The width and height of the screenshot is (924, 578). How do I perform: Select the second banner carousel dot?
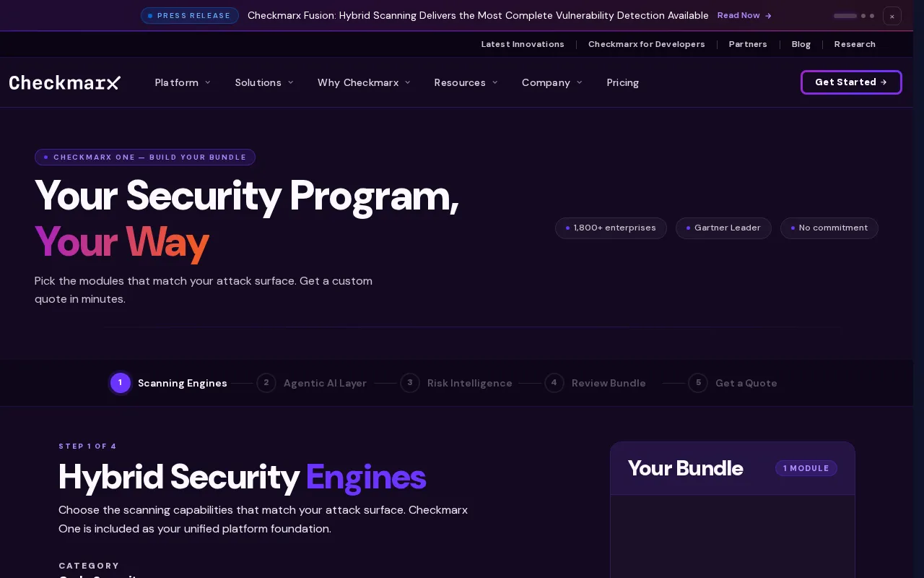click(863, 16)
